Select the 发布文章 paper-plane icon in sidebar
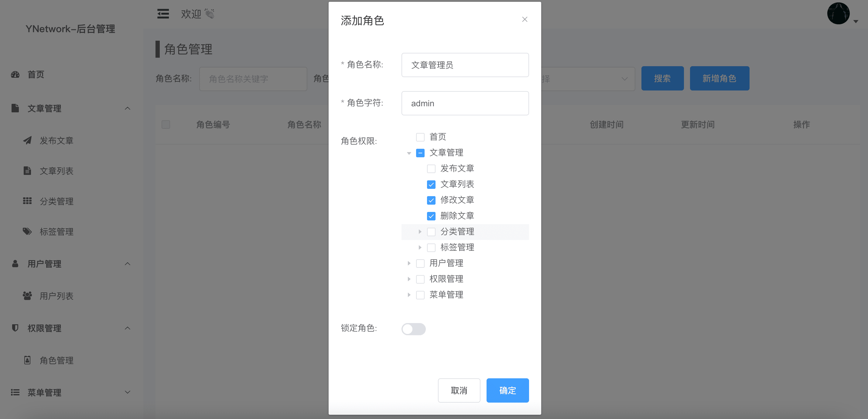 (27, 141)
